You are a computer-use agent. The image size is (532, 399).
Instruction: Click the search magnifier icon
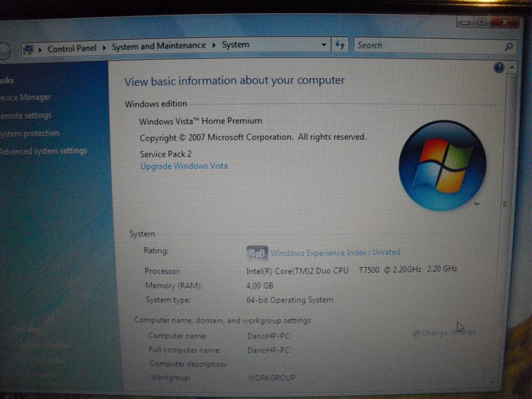coord(509,46)
